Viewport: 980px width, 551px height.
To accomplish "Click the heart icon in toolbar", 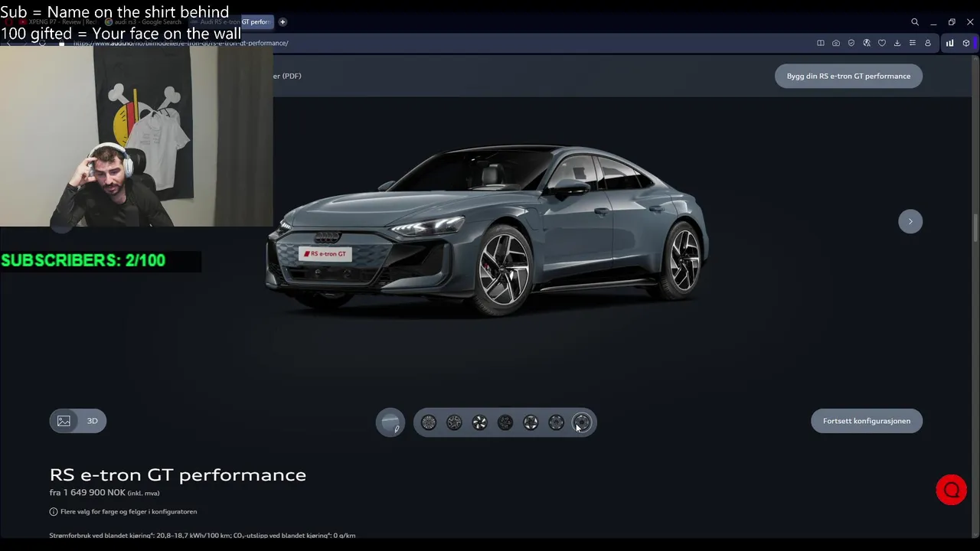I will pyautogui.click(x=882, y=43).
